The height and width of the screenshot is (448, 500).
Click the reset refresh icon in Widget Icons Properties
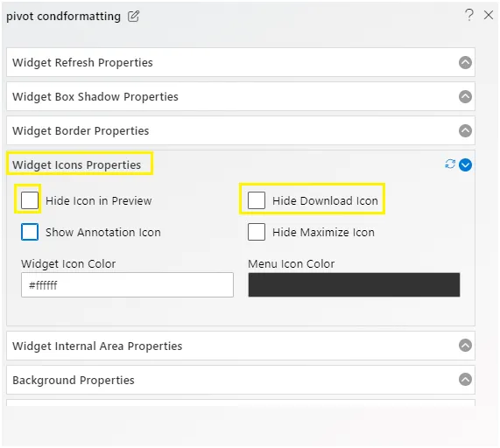[450, 164]
